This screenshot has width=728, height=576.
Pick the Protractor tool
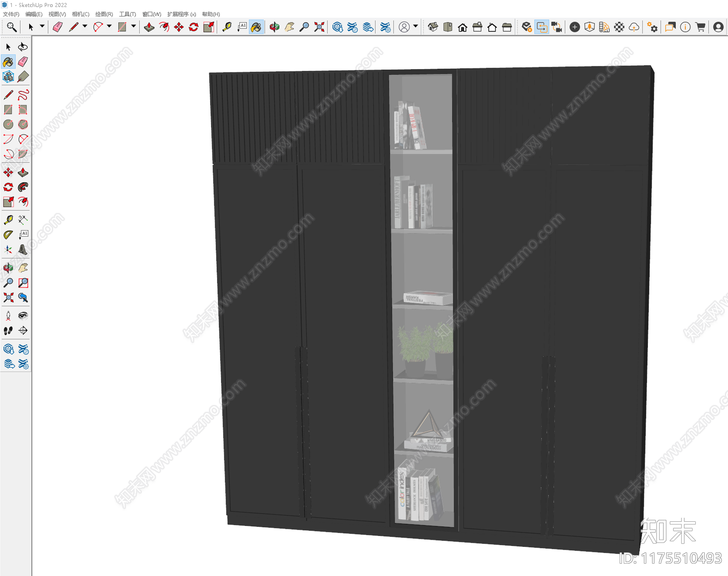(8, 235)
